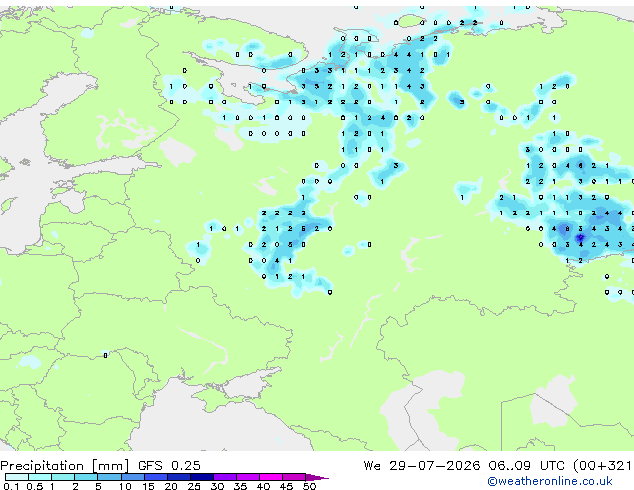Click the legend label '35'

240,486
